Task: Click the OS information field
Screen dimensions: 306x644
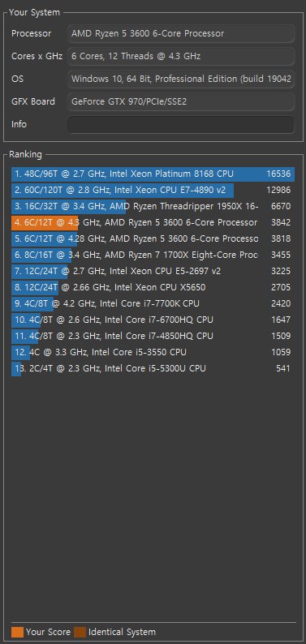Action: 181,79
